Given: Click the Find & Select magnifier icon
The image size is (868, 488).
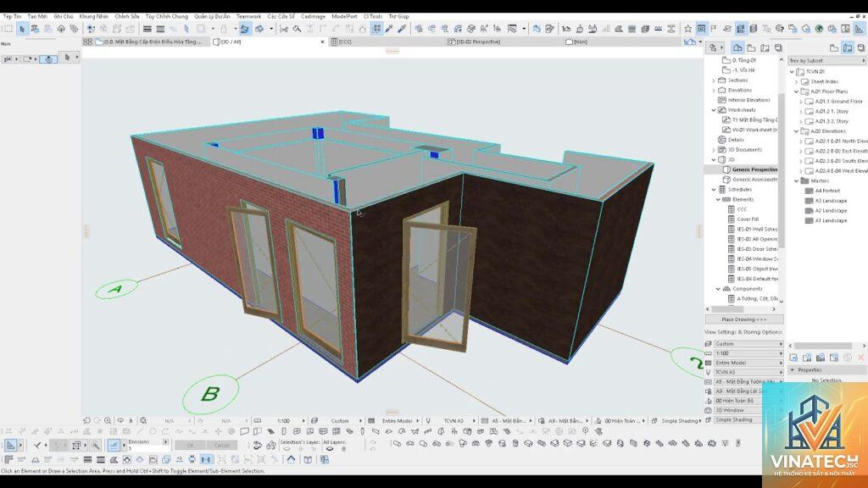Looking at the screenshot, I should tap(298, 29).
